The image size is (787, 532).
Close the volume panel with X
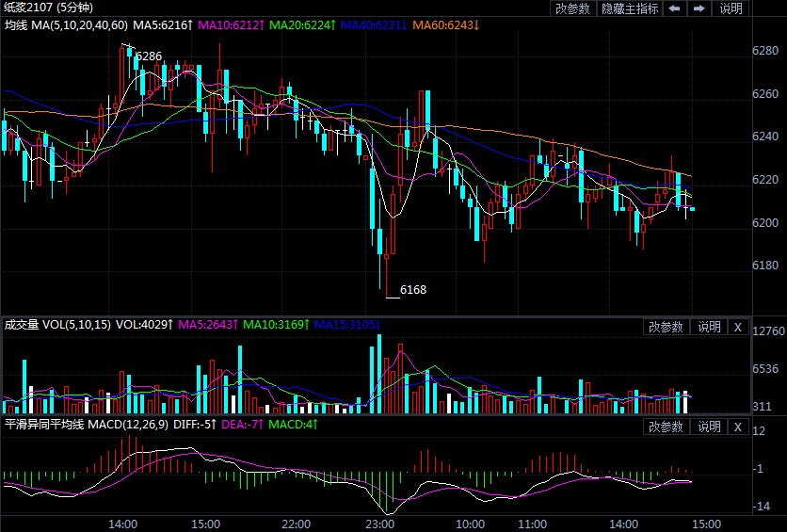tap(738, 328)
